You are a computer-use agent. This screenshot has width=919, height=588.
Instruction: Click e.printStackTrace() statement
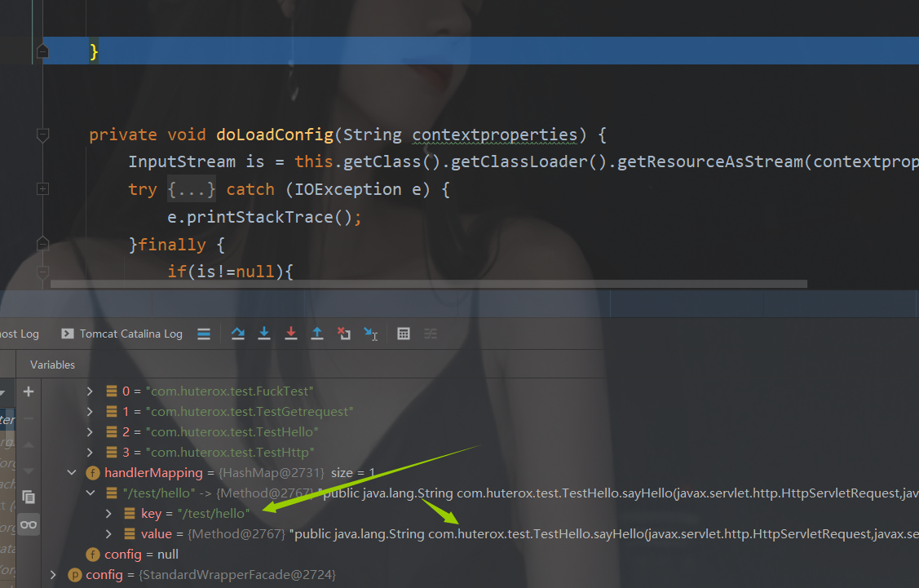click(264, 217)
